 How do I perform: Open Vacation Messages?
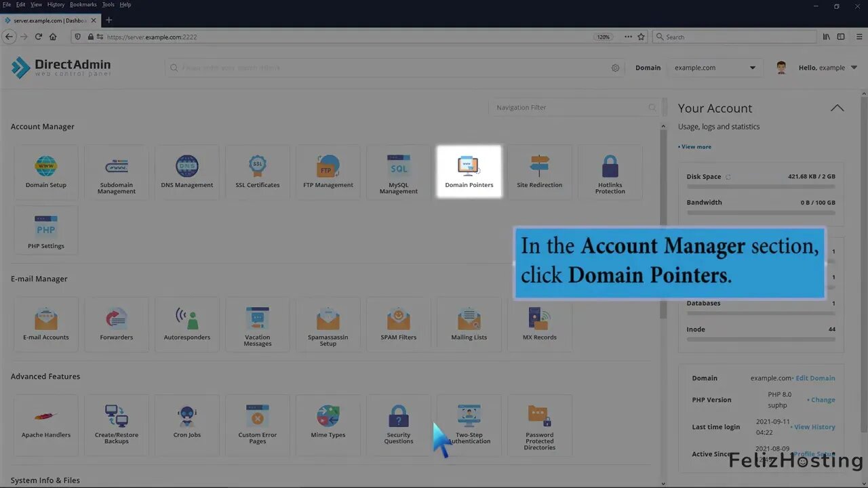[258, 324]
